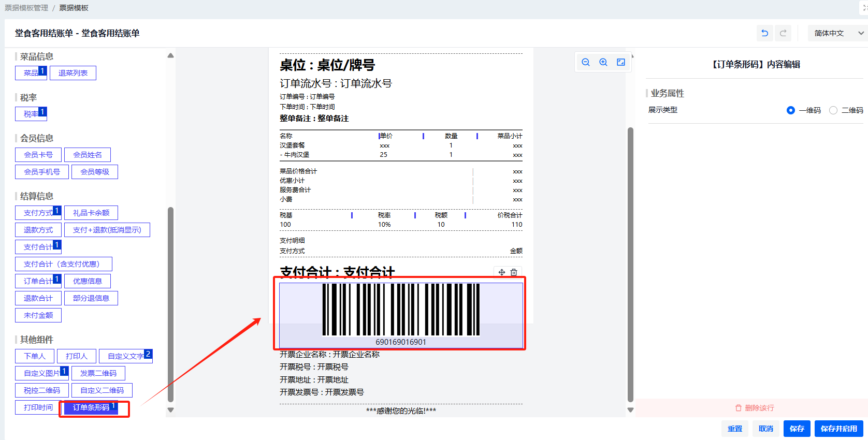
Task: Click the trash icon above the barcode
Action: (x=514, y=272)
